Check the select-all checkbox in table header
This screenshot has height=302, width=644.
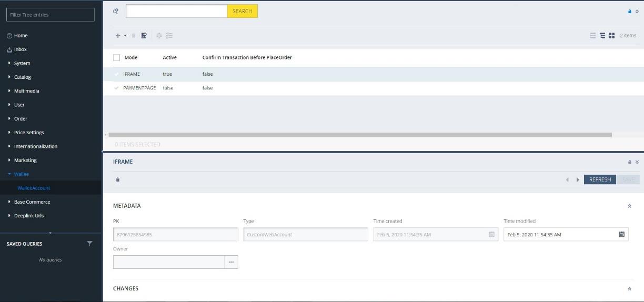117,57
